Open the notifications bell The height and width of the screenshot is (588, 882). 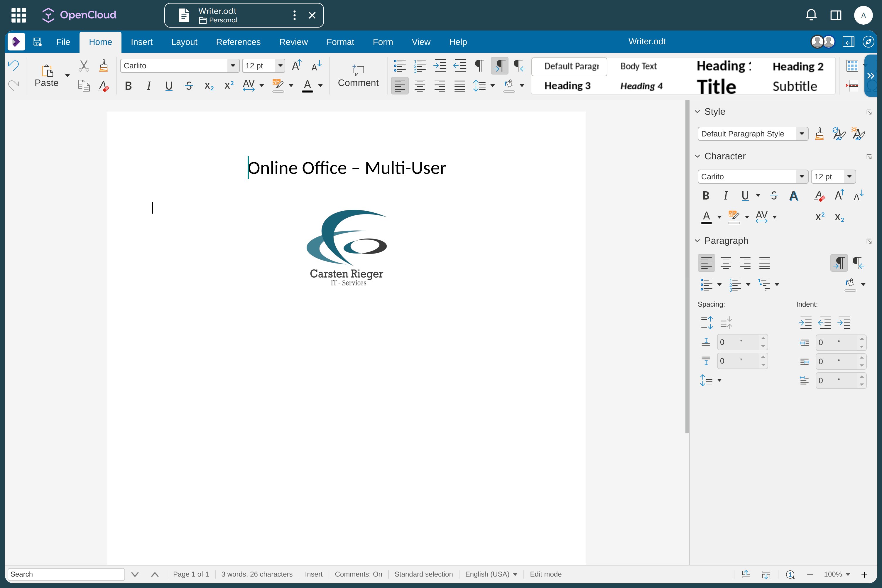tap(811, 15)
